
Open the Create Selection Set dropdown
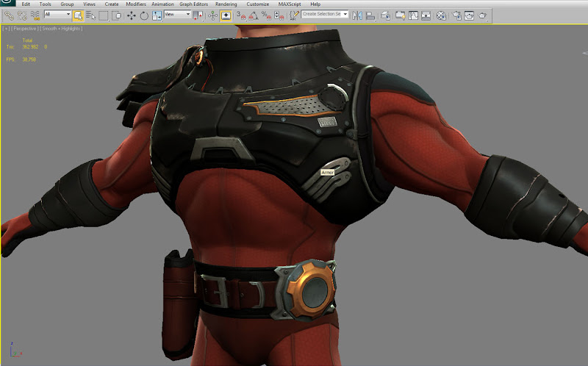325,15
